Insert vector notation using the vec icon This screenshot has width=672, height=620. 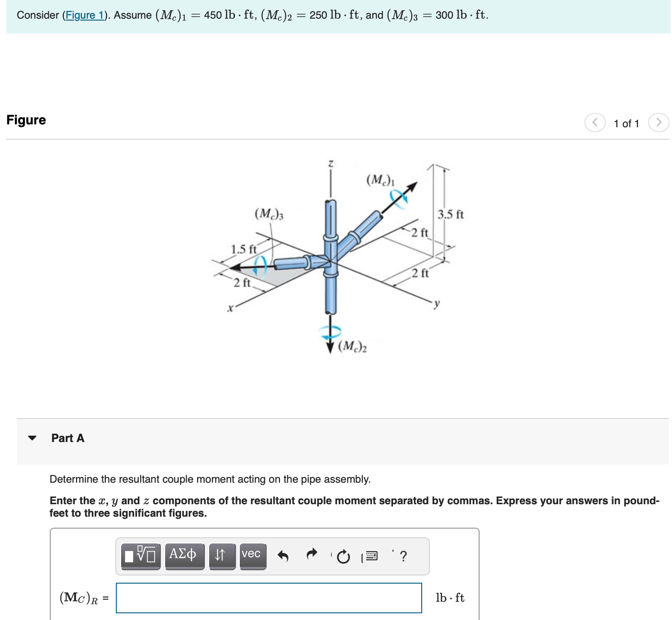pyautogui.click(x=253, y=555)
